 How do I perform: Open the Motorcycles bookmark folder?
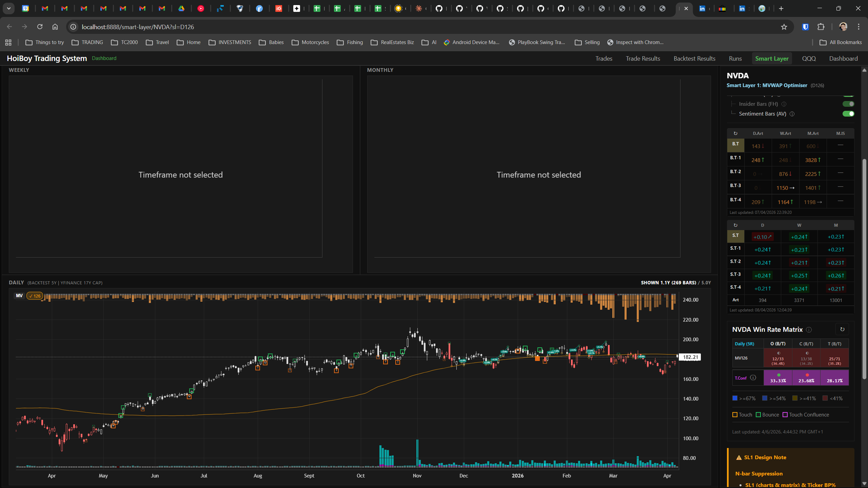click(311, 42)
